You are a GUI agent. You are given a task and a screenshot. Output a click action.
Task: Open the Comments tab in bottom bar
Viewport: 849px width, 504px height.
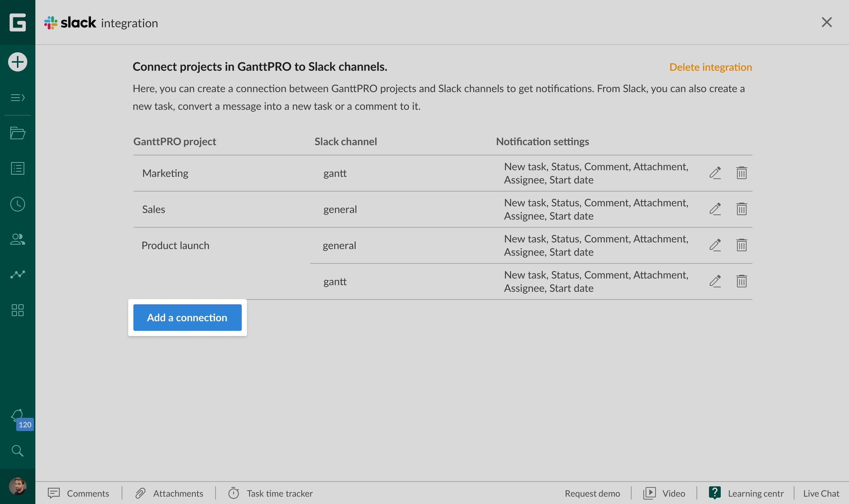pyautogui.click(x=79, y=493)
